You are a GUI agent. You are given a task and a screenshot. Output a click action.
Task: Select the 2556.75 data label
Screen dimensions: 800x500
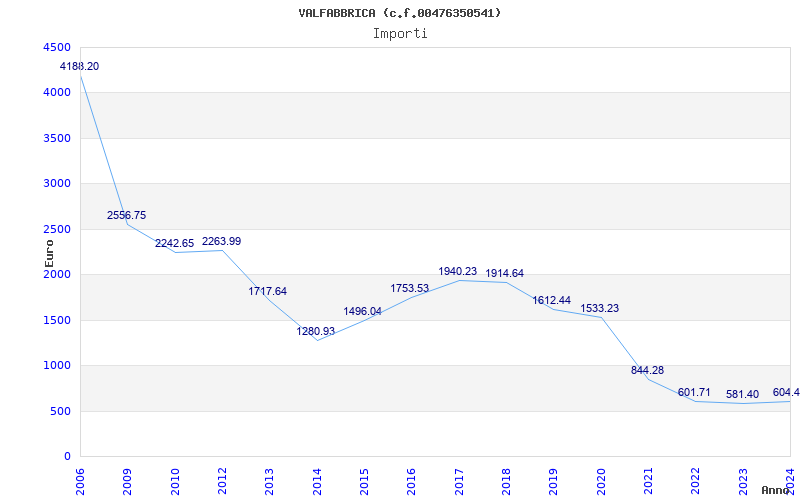point(127,215)
